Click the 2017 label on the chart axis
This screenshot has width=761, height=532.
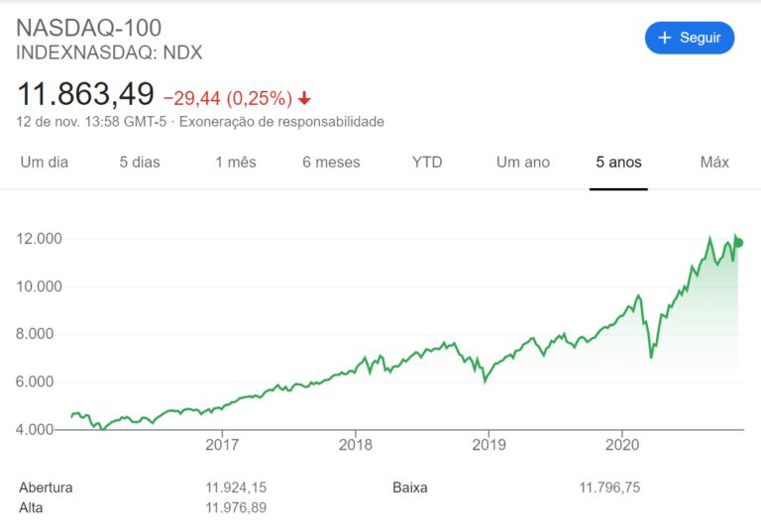pyautogui.click(x=222, y=445)
